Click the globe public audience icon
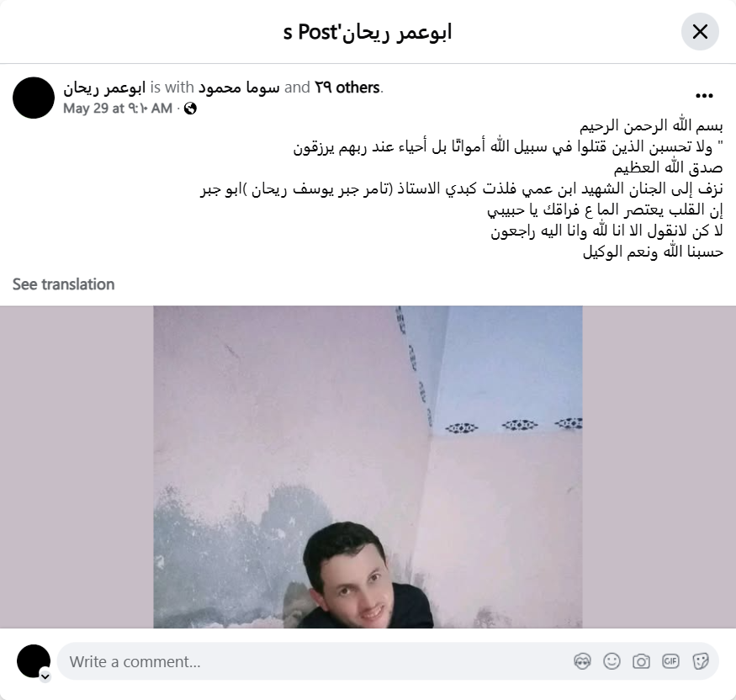The height and width of the screenshot is (700, 736). [x=190, y=109]
